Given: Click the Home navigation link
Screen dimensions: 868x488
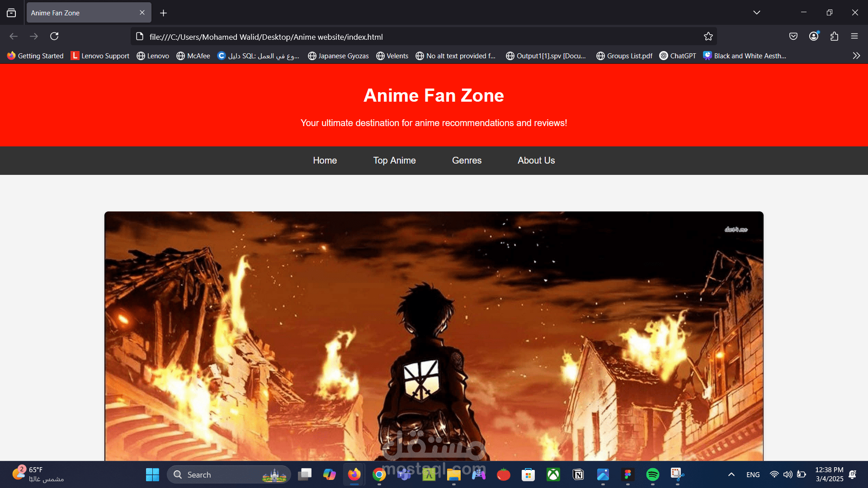Looking at the screenshot, I should point(325,160).
